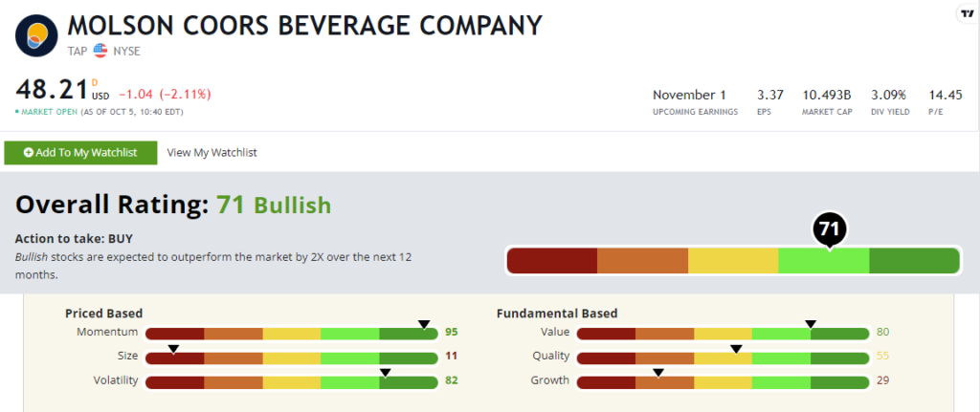Click the Momentum bar pointer marker

(424, 324)
